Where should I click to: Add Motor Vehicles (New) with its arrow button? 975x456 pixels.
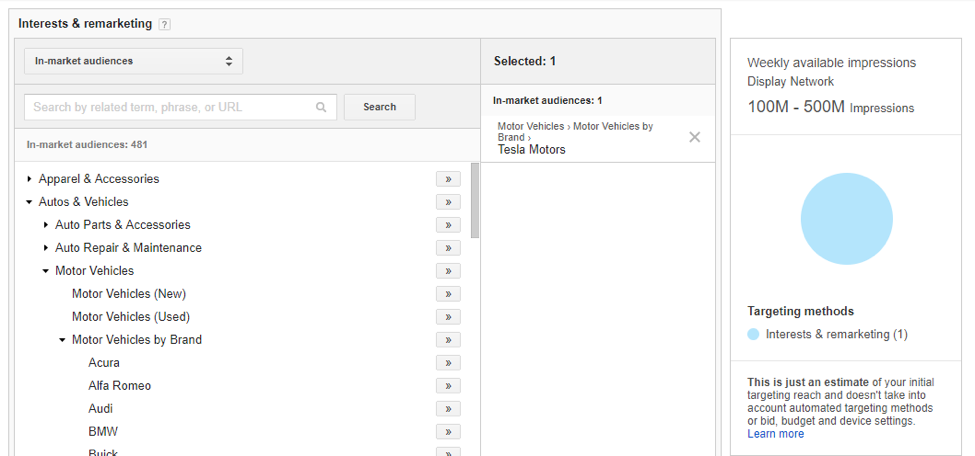(x=448, y=294)
